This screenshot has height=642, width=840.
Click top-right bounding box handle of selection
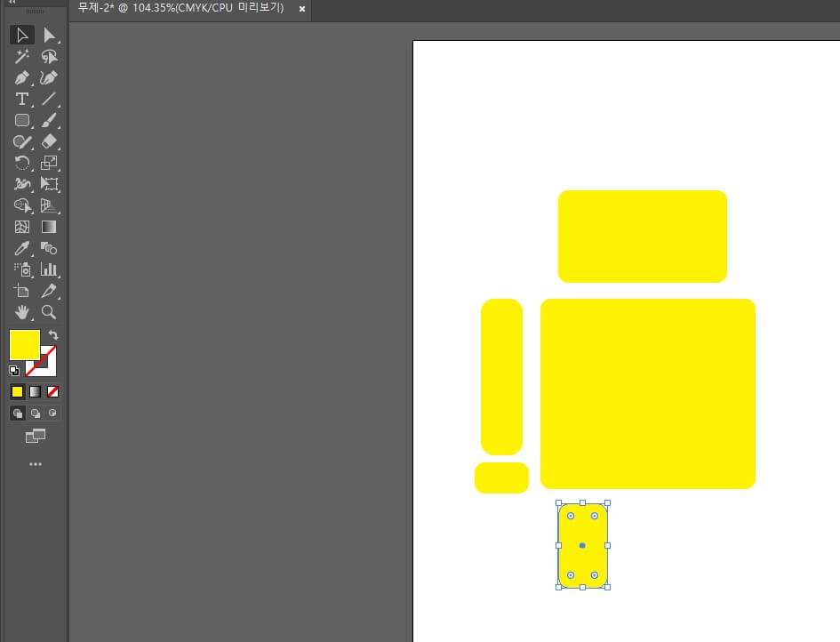[x=607, y=503]
